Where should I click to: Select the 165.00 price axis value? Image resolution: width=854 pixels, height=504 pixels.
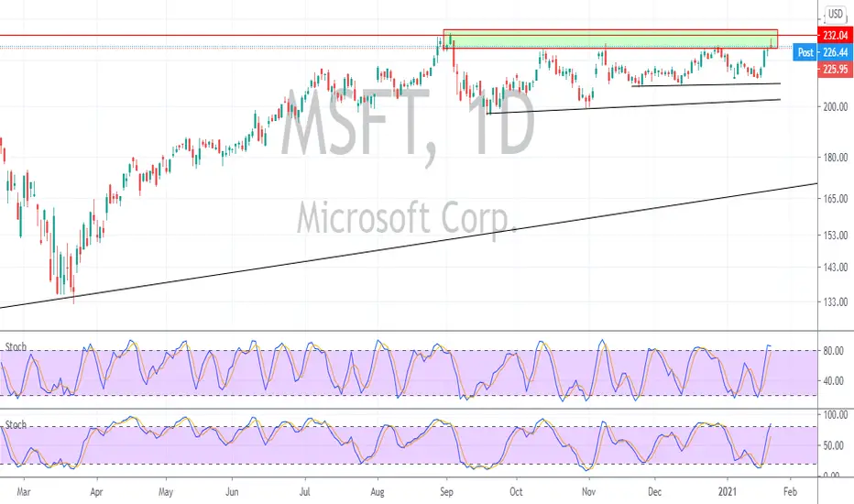836,199
